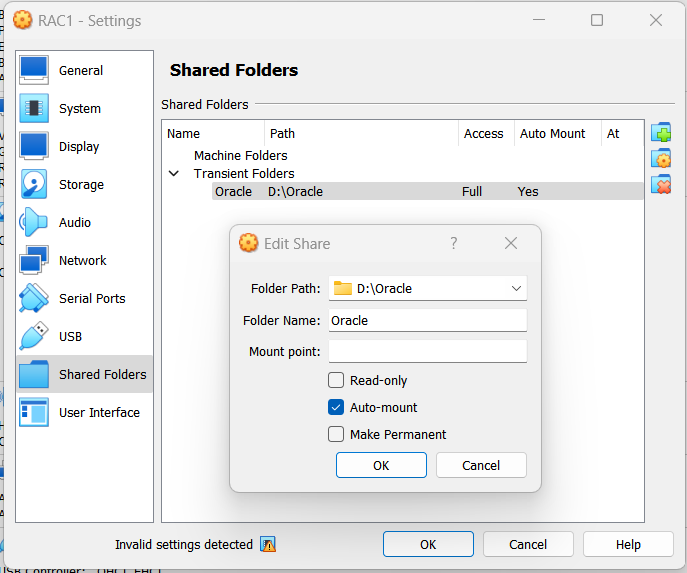Click the Mount point input field

[x=428, y=351]
